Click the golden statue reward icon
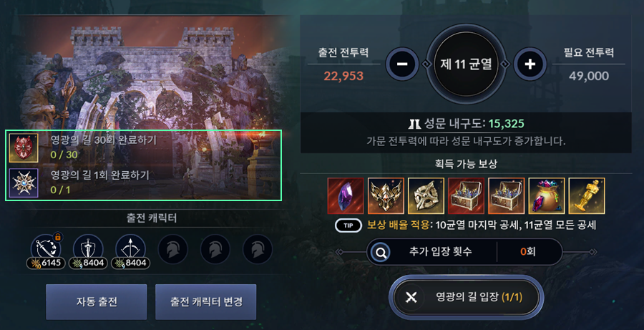The width and height of the screenshot is (644, 330). [x=587, y=196]
